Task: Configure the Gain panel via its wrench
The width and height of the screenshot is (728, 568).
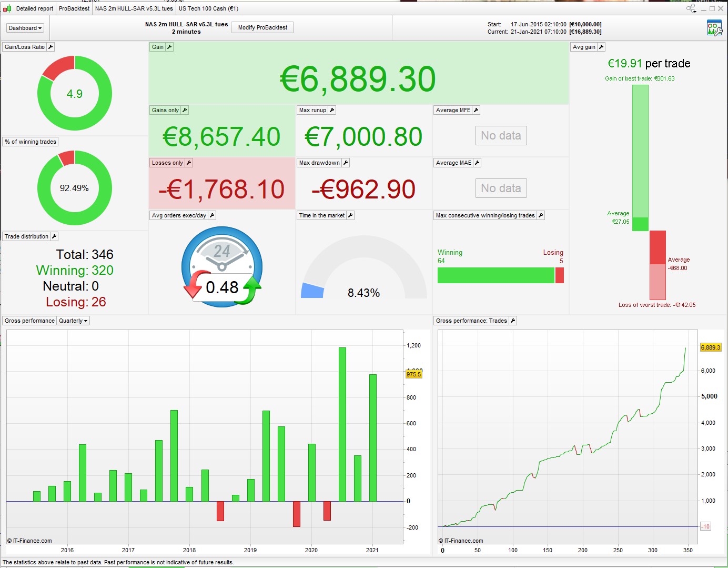Action: point(169,47)
